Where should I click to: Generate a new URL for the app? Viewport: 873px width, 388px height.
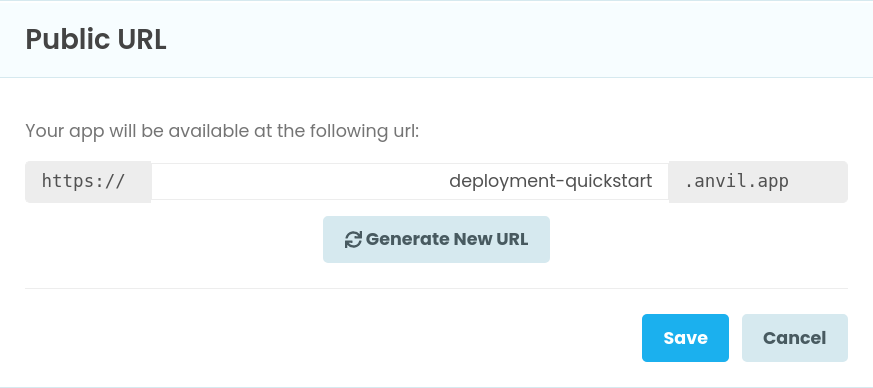(x=436, y=239)
